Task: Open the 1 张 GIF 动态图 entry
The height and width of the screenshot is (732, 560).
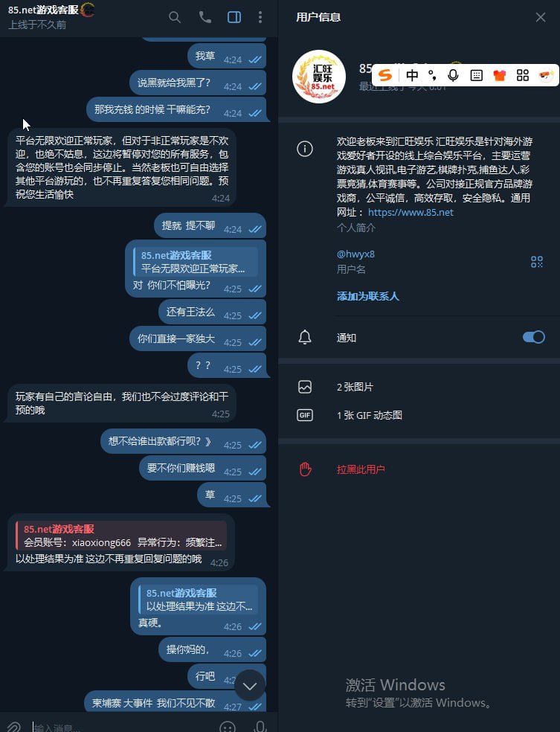Action: point(369,415)
